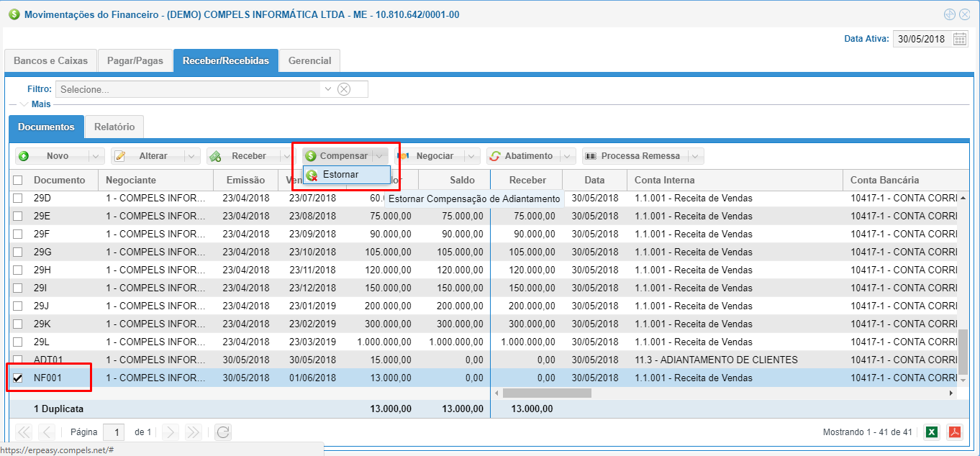980x456 pixels.
Task: Expand the Filtro combo box
Action: [x=327, y=89]
